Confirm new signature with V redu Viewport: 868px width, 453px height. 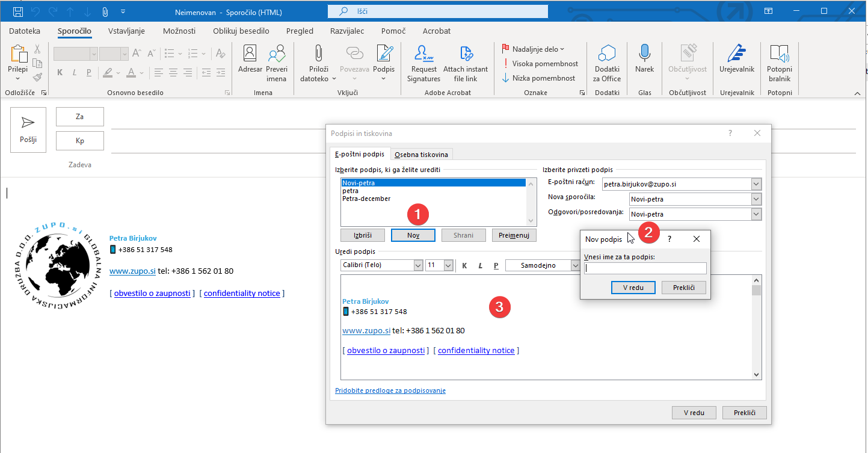click(633, 288)
